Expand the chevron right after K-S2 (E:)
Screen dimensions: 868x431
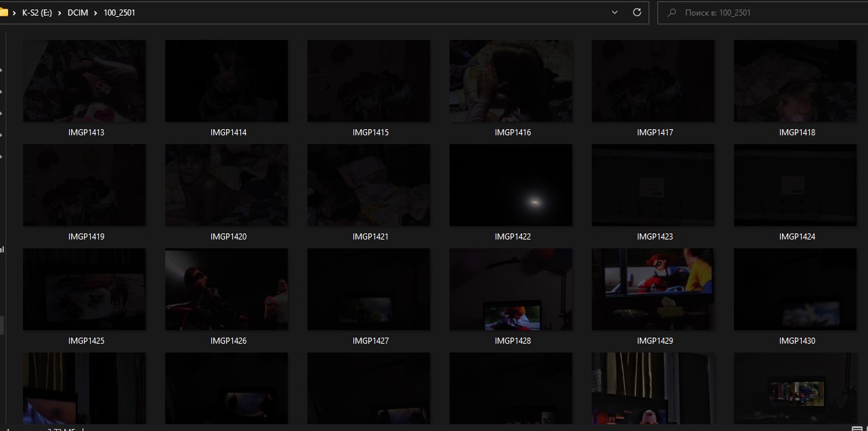(60, 13)
